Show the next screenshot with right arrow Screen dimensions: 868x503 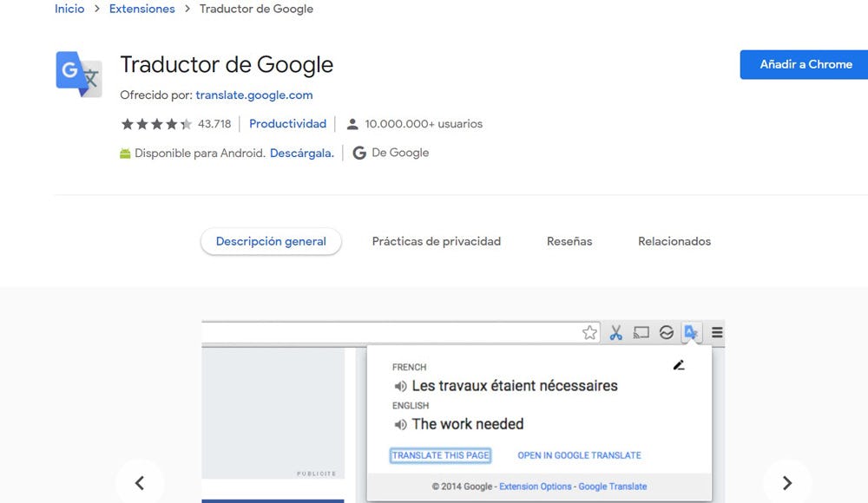click(x=787, y=483)
